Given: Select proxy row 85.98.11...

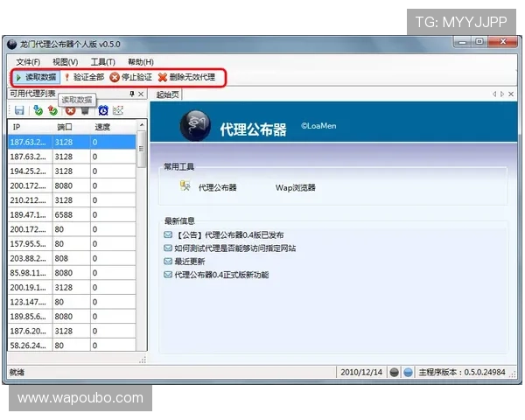Looking at the screenshot, I should (x=72, y=273).
